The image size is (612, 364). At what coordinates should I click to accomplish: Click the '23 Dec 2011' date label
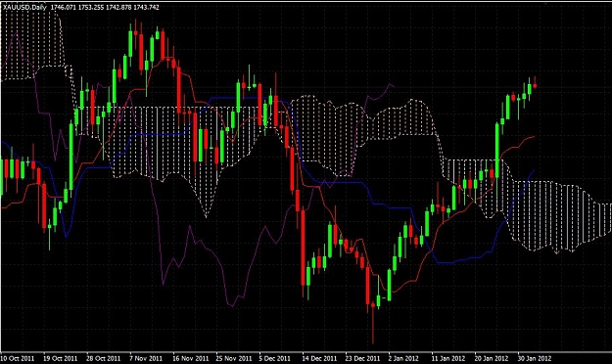362,358
